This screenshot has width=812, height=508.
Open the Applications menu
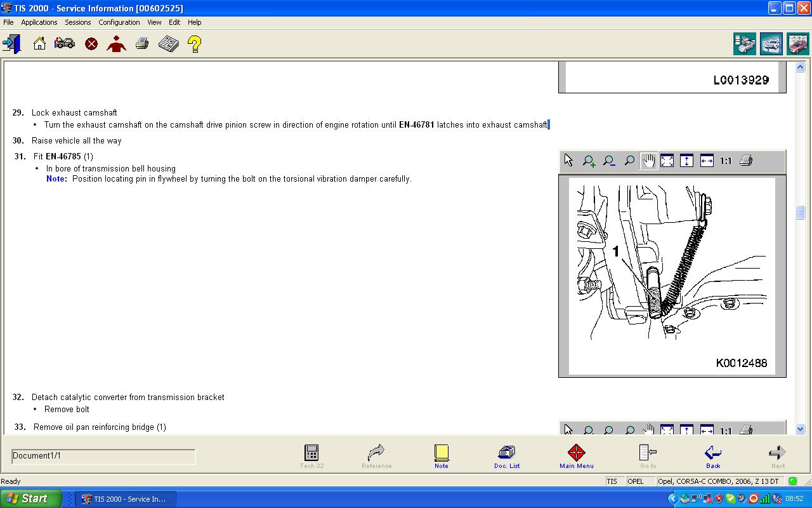coord(39,22)
